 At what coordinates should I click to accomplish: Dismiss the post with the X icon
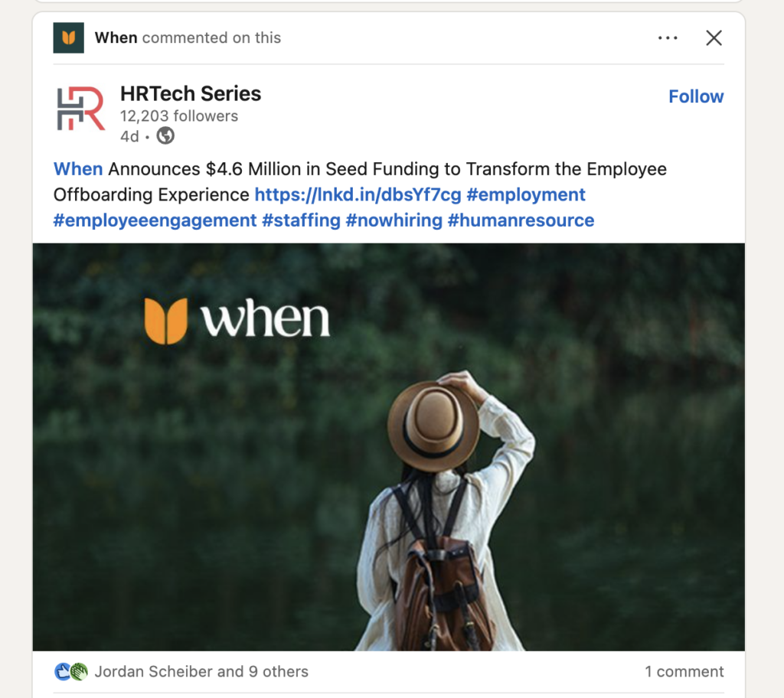(x=714, y=38)
